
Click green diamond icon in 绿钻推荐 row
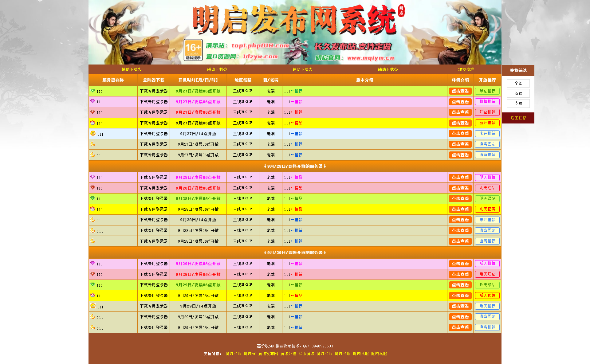pos(92,91)
